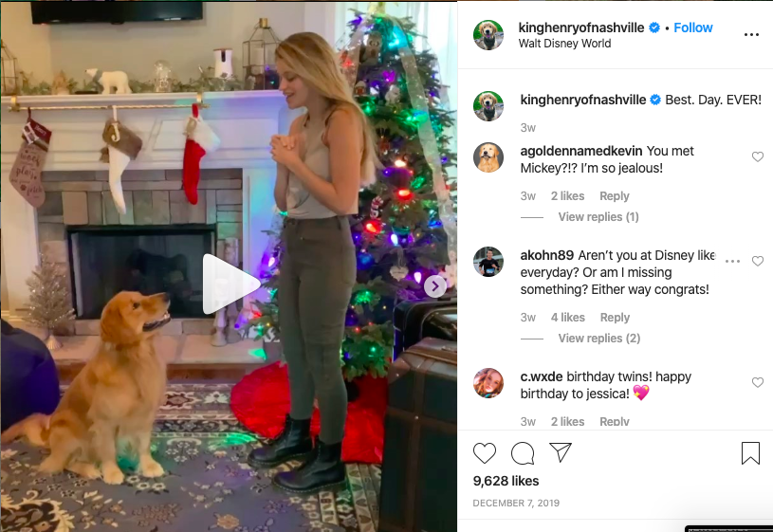
Task: Go to next slide with carousel arrow
Action: point(434,286)
